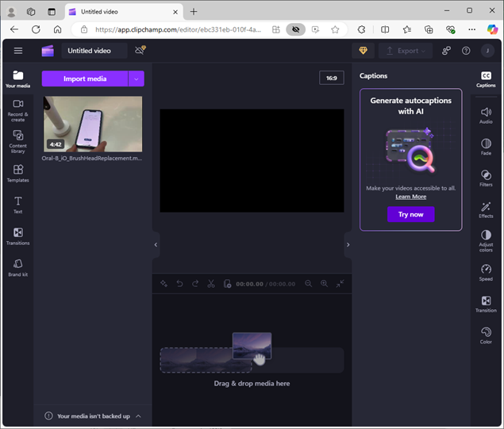Open the Brand kit panel
Image resolution: width=504 pixels, height=429 pixels.
18,268
